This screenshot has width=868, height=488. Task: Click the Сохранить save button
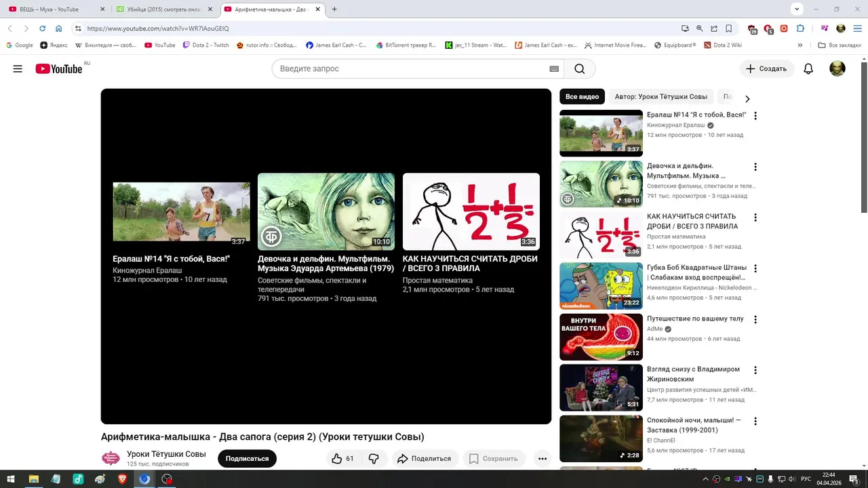(x=494, y=459)
